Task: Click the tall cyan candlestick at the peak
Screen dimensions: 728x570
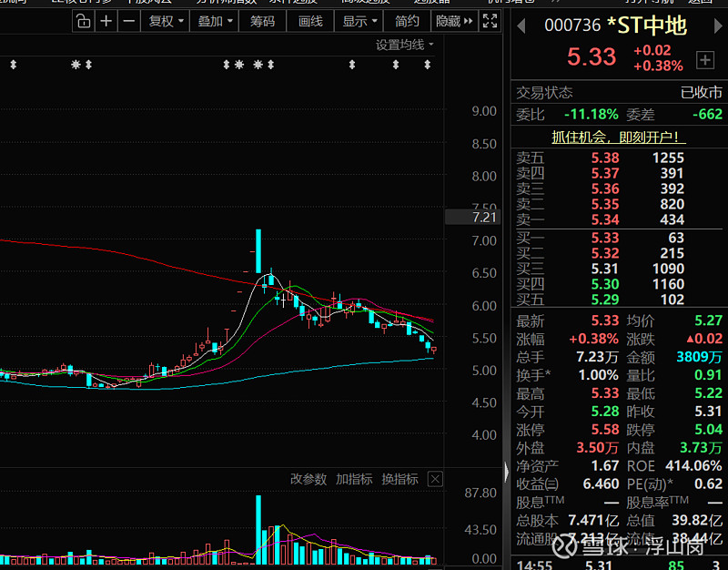Action: [258, 251]
